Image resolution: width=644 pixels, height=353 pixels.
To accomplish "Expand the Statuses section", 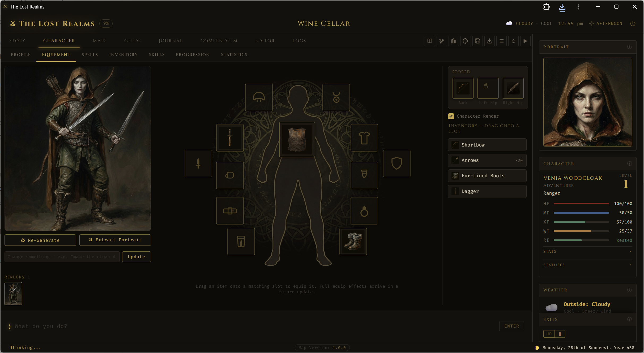I will [587, 265].
